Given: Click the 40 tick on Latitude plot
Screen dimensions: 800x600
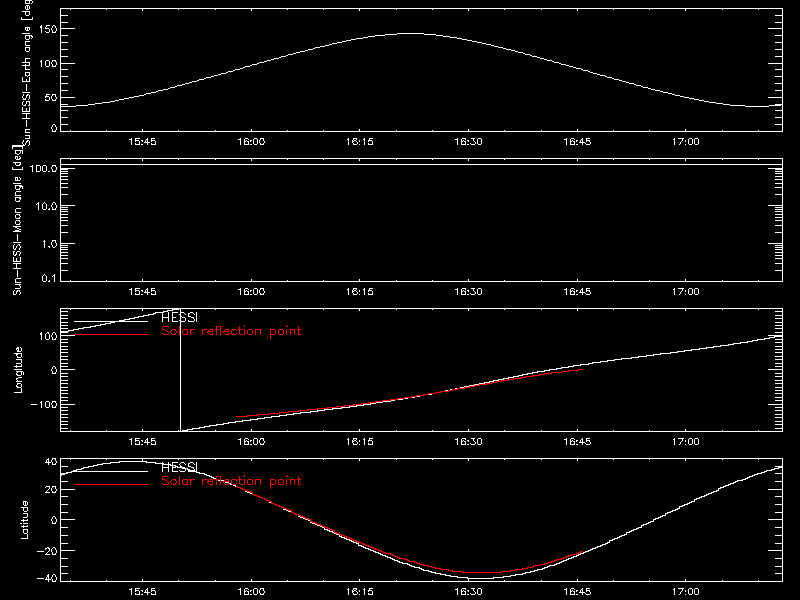Looking at the screenshot, I should (51, 462).
